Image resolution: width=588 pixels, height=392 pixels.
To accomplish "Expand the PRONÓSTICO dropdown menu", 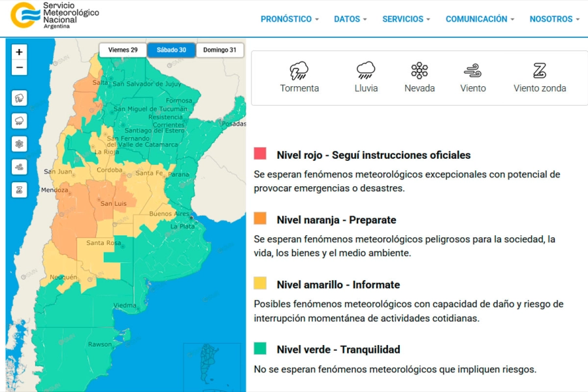I will click(289, 19).
